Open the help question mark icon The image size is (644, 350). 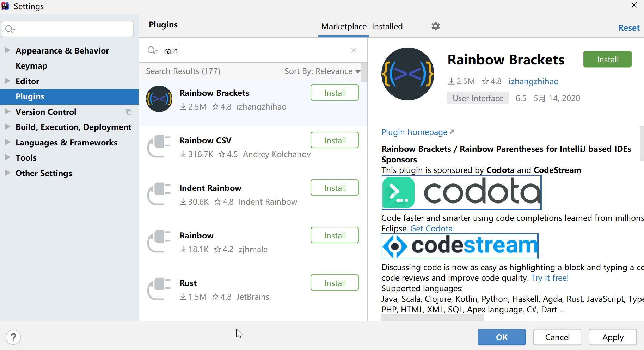click(x=13, y=337)
